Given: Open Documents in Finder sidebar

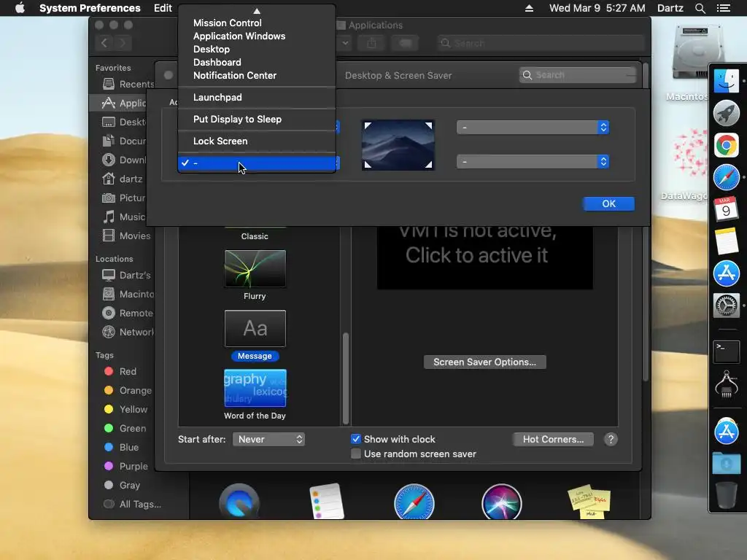Looking at the screenshot, I should [125, 141].
